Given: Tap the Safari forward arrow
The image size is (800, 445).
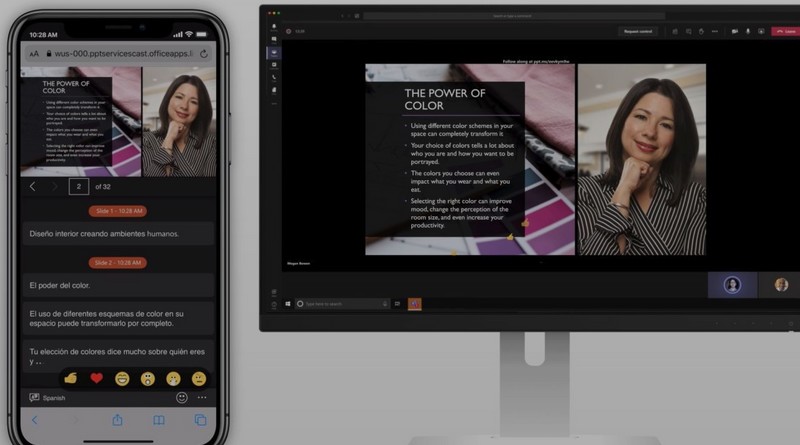Looking at the screenshot, I should 76,420.
